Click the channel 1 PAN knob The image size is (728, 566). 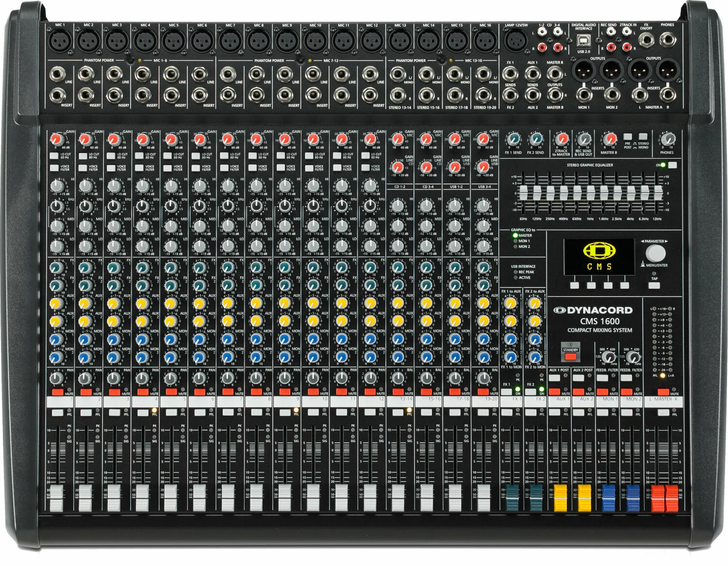tap(57, 378)
